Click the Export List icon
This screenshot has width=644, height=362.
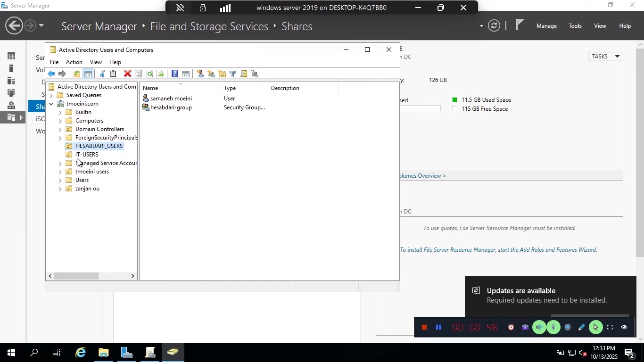pos(160,74)
